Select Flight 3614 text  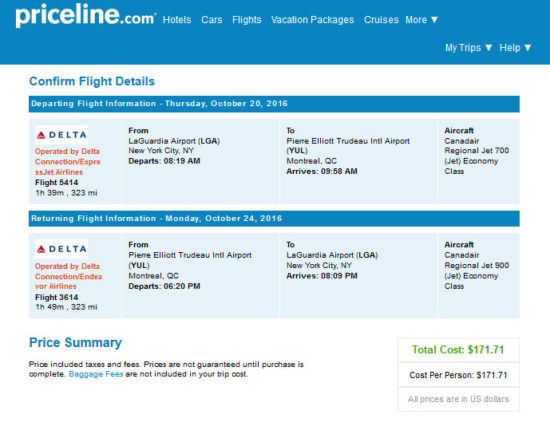tap(56, 297)
